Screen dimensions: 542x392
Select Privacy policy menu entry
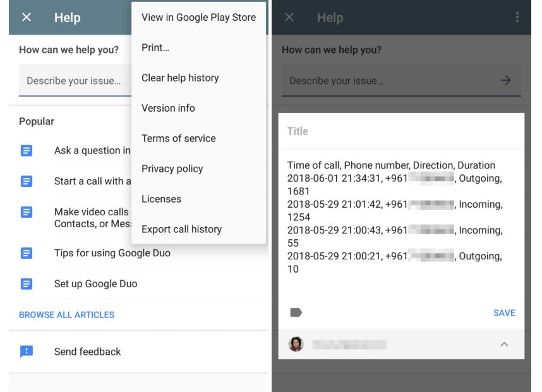(172, 169)
